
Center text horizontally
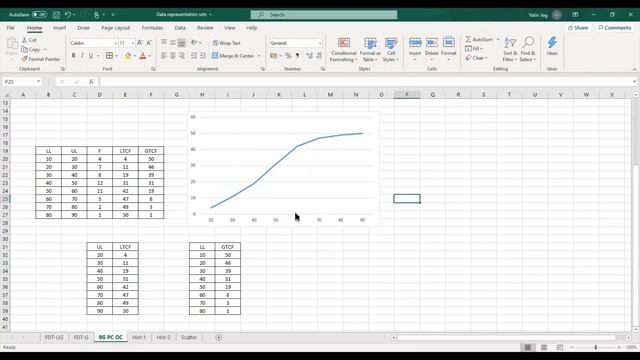173,56
